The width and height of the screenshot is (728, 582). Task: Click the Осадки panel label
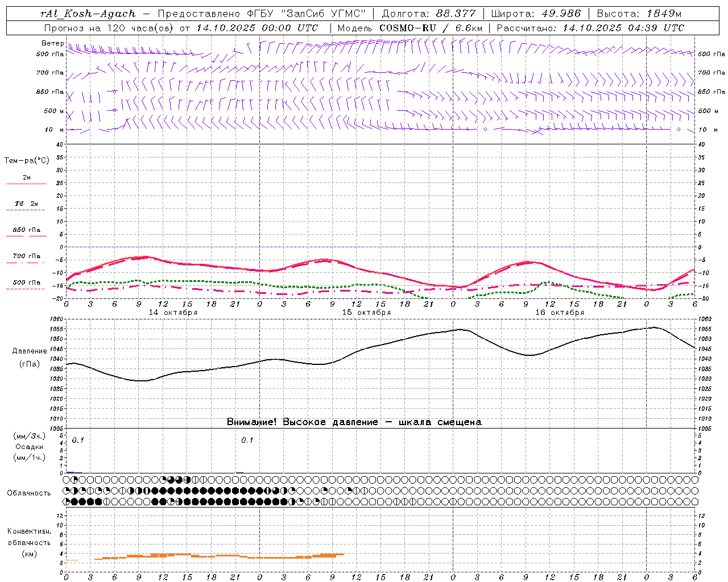(x=29, y=447)
